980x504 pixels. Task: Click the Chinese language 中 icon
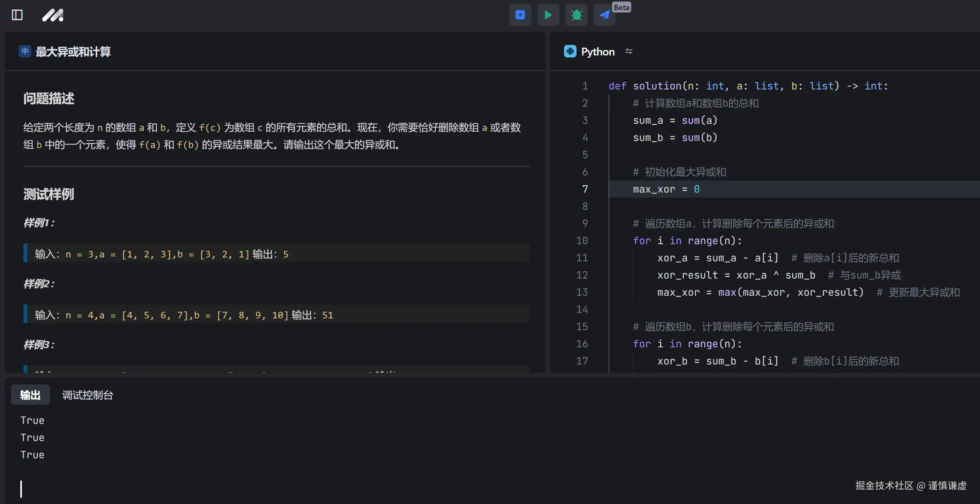click(25, 51)
